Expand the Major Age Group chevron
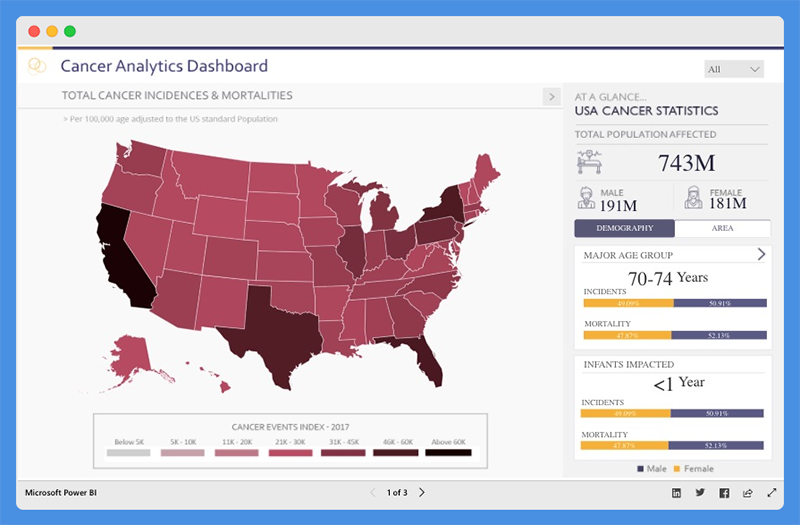 coord(761,254)
